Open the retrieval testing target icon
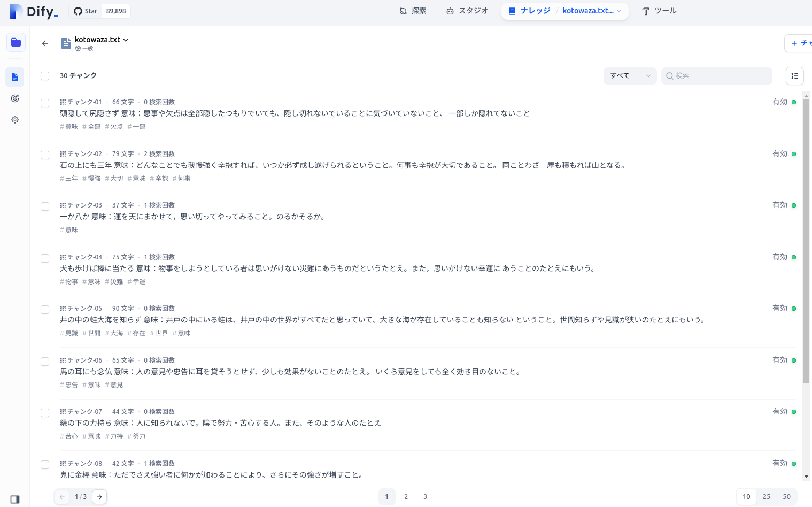The height and width of the screenshot is (507, 812). 15,98
